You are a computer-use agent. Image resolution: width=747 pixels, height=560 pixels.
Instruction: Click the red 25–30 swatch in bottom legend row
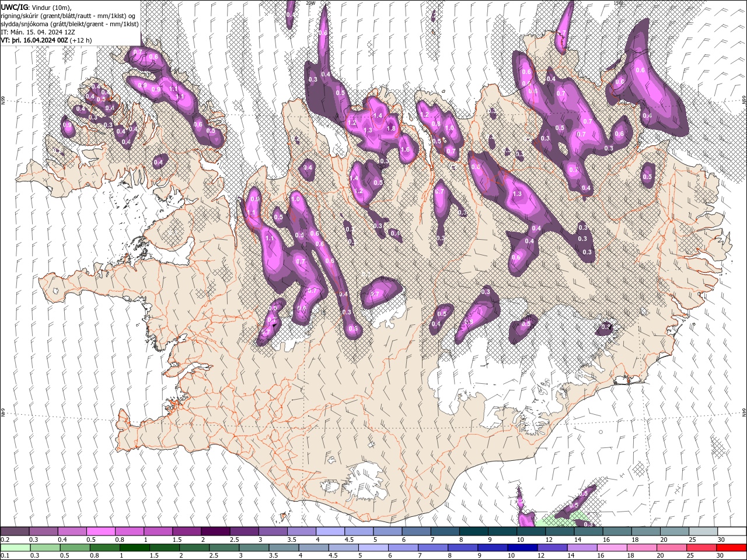pyautogui.click(x=702, y=548)
